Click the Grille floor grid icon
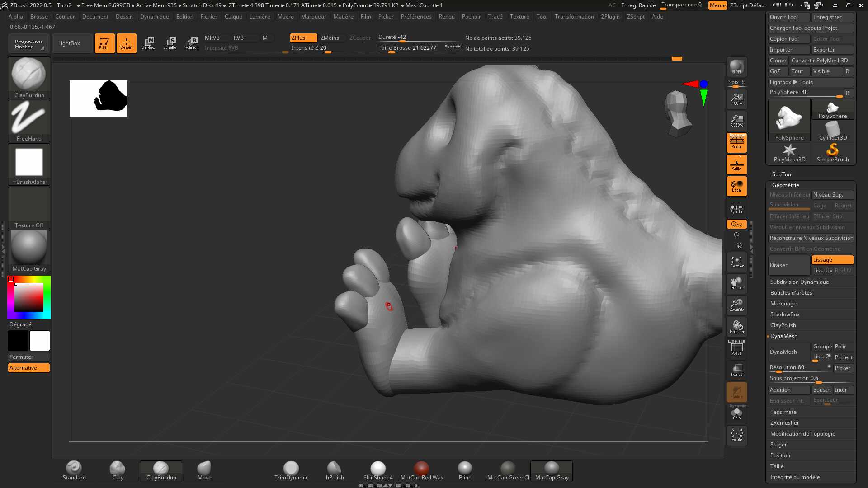 click(x=736, y=164)
